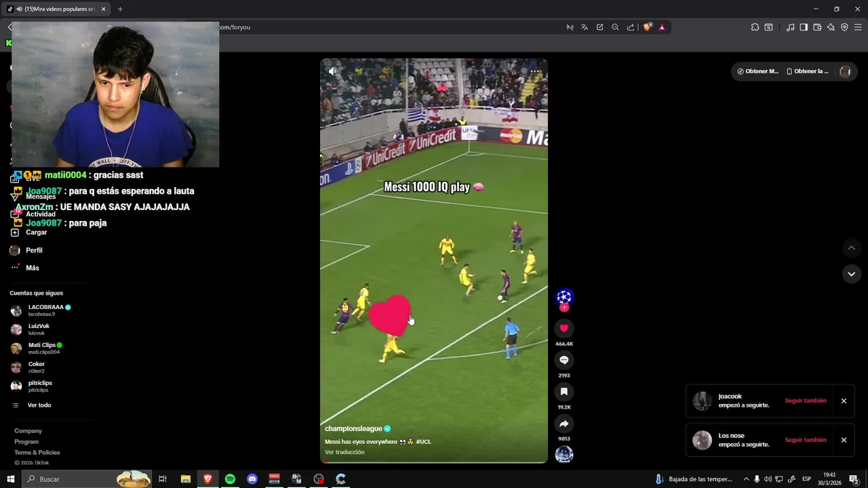Open the volume icon in the system tray
The height and width of the screenshot is (488, 868).
pos(768,479)
